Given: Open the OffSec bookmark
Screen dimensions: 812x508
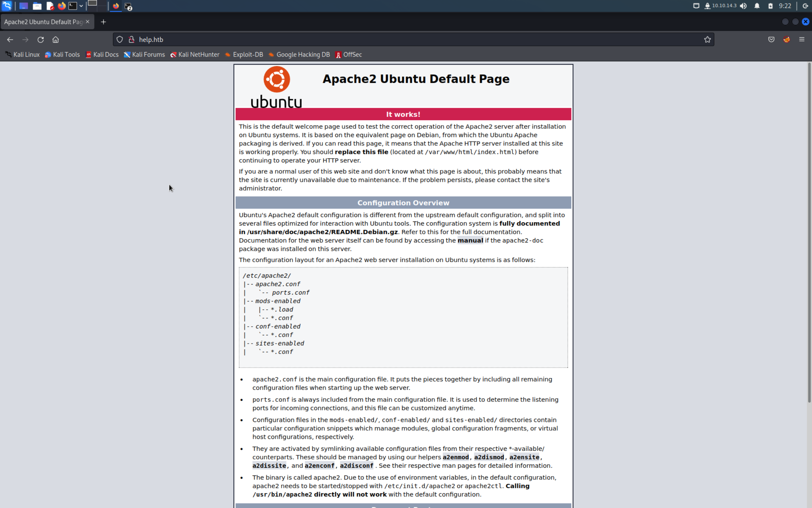Looking at the screenshot, I should (348, 54).
